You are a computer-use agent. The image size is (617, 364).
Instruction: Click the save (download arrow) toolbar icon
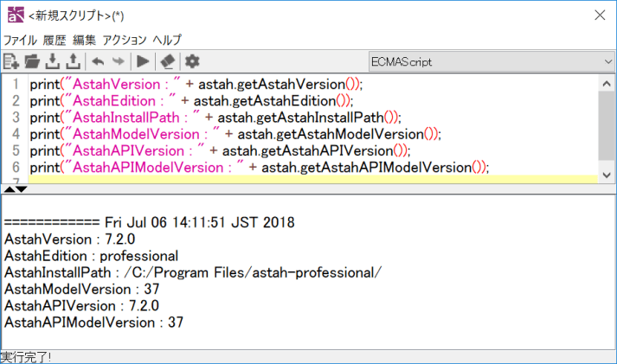[53, 61]
